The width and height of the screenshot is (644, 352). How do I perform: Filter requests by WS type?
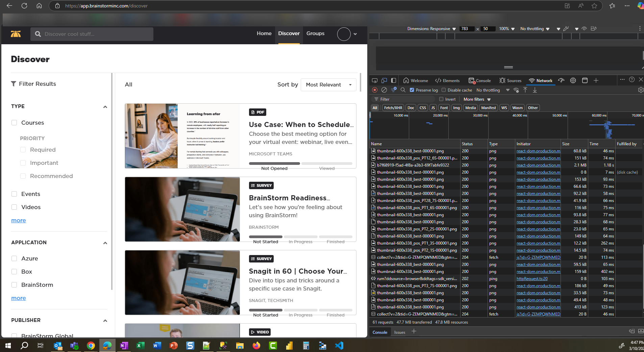[x=504, y=108]
